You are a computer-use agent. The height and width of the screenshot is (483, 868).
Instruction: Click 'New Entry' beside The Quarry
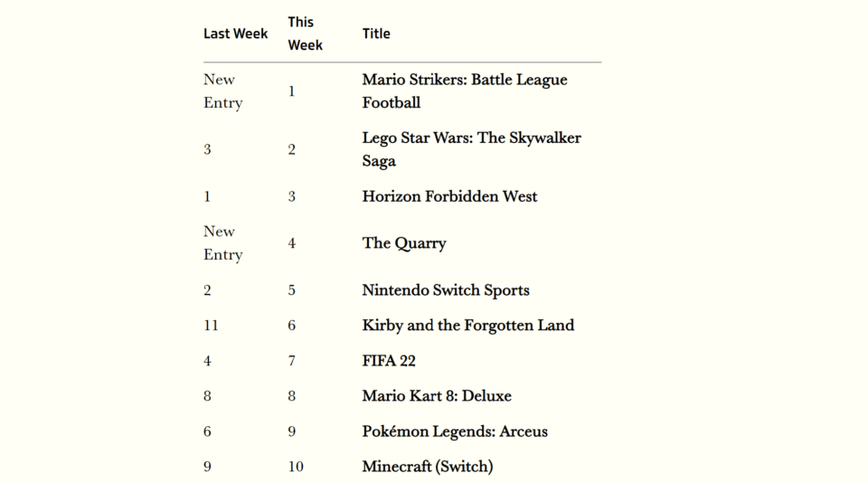pos(223,243)
